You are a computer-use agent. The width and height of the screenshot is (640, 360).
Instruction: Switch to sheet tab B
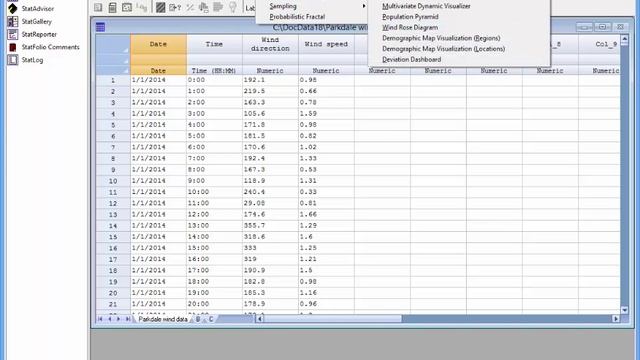point(198,319)
